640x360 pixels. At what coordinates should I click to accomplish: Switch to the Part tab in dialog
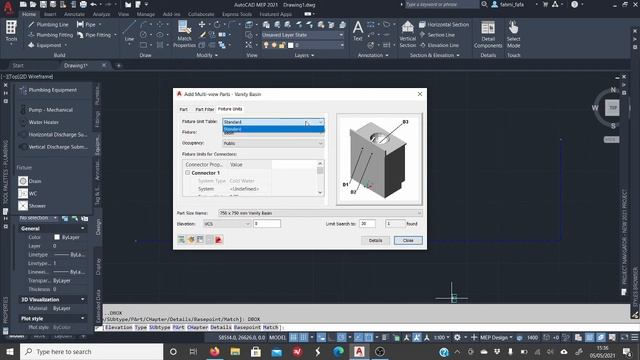click(x=184, y=109)
